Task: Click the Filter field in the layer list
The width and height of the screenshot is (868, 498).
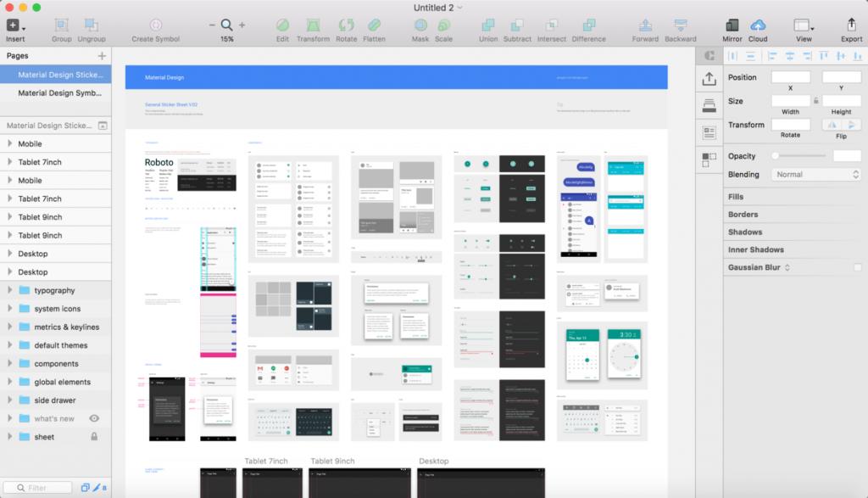Action: pos(38,487)
